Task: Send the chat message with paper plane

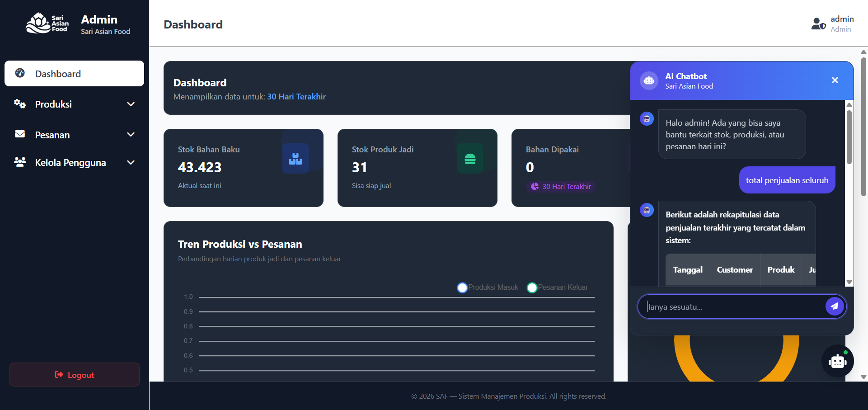Action: 835,306
